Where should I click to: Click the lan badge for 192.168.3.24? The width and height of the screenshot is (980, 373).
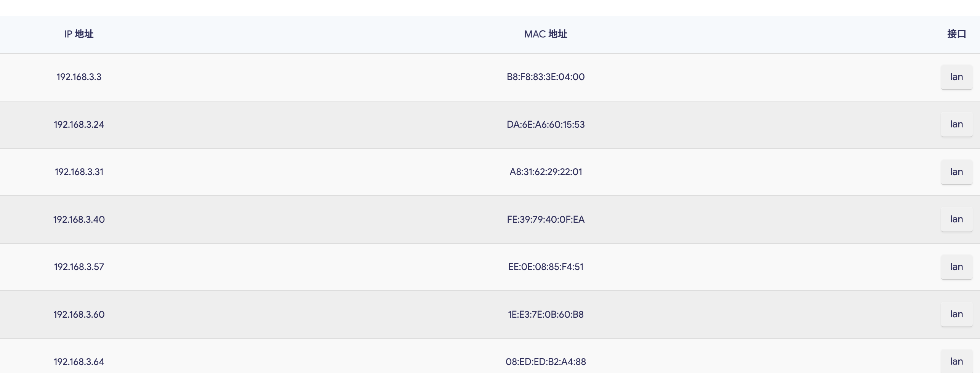point(956,124)
